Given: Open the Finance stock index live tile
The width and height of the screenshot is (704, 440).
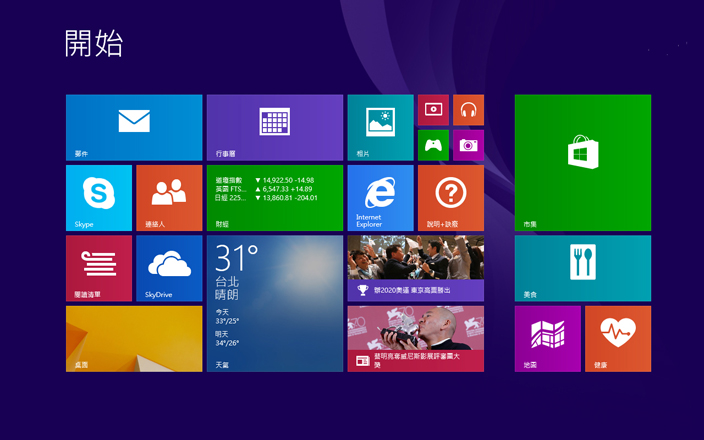Looking at the screenshot, I should (274, 198).
